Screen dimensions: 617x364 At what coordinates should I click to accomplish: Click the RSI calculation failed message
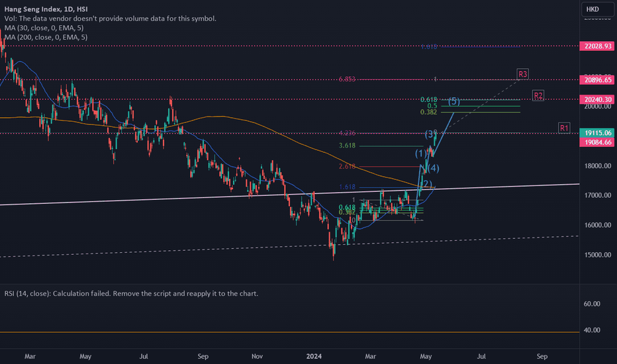pos(131,294)
